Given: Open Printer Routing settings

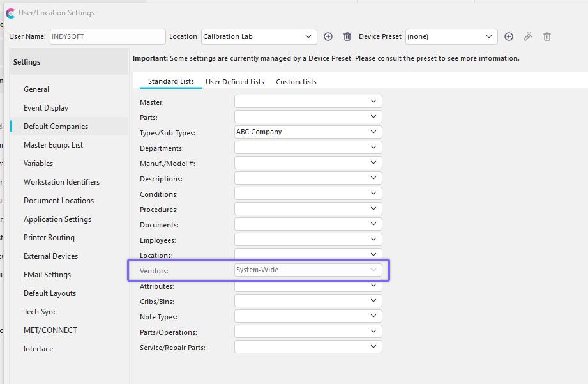Looking at the screenshot, I should pyautogui.click(x=49, y=238).
